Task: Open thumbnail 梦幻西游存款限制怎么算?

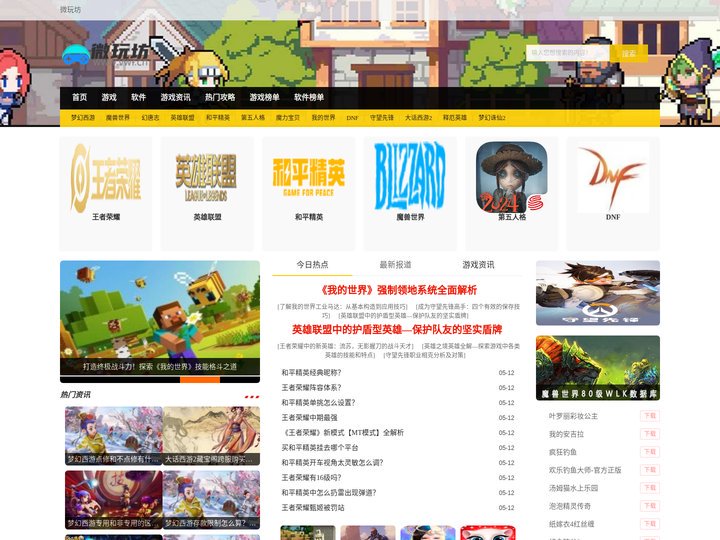Action: click(x=211, y=500)
